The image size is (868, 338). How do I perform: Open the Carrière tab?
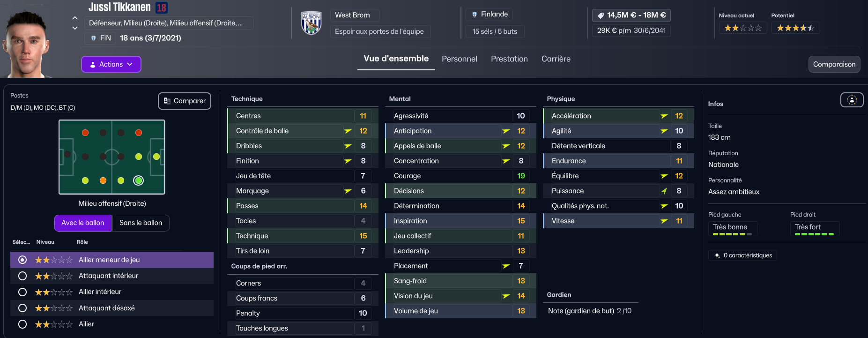coord(556,59)
